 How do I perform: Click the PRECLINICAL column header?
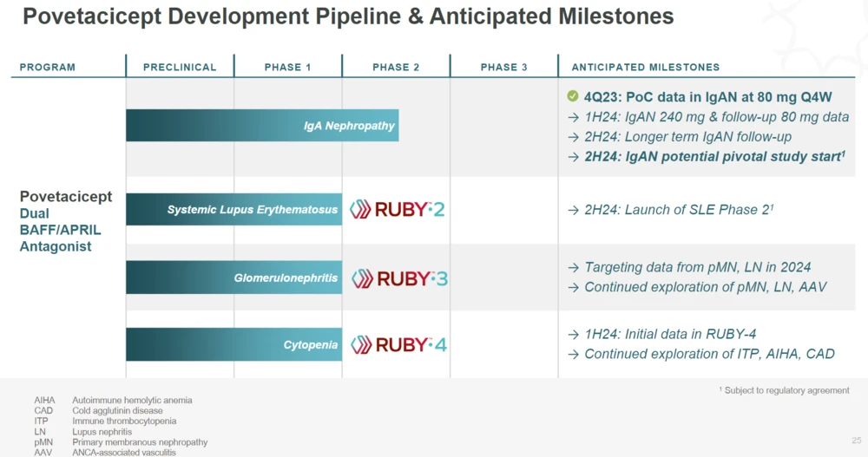pyautogui.click(x=180, y=67)
